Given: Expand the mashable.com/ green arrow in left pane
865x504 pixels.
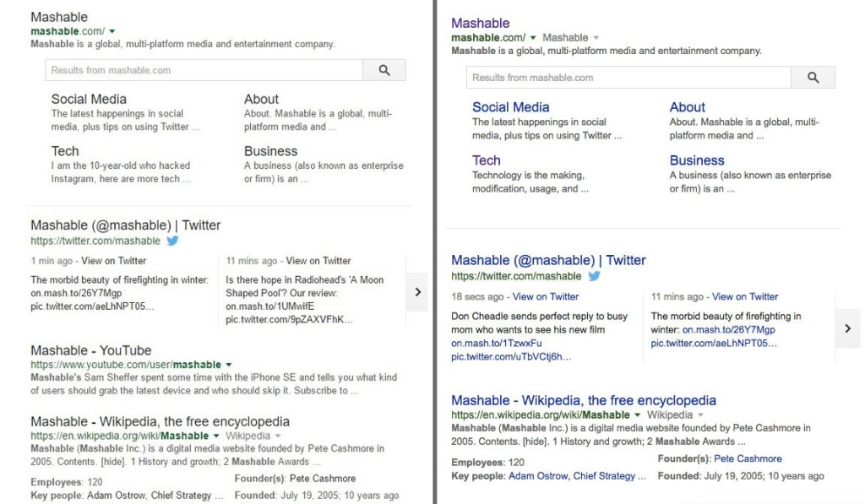Looking at the screenshot, I should click(x=112, y=32).
